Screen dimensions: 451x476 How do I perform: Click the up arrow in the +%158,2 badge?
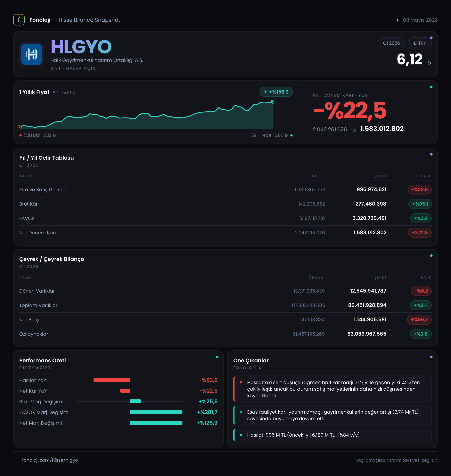(x=265, y=92)
